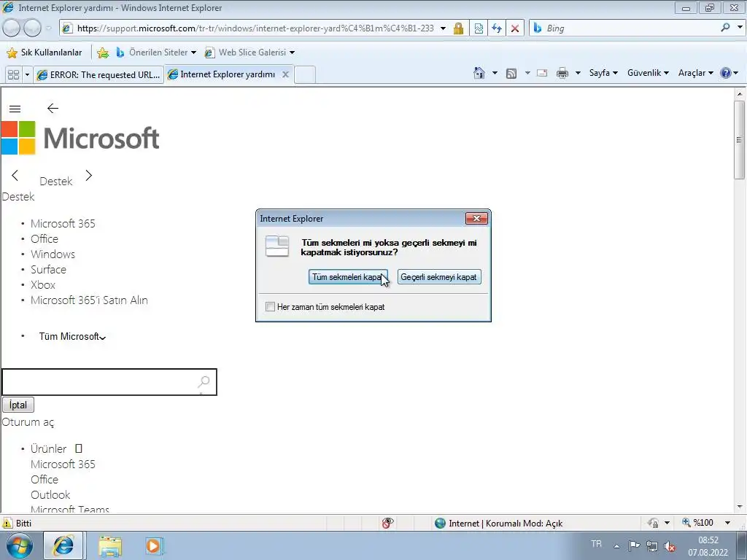The image size is (747, 560).
Task: Open the Print dropdown arrow
Action: (578, 73)
